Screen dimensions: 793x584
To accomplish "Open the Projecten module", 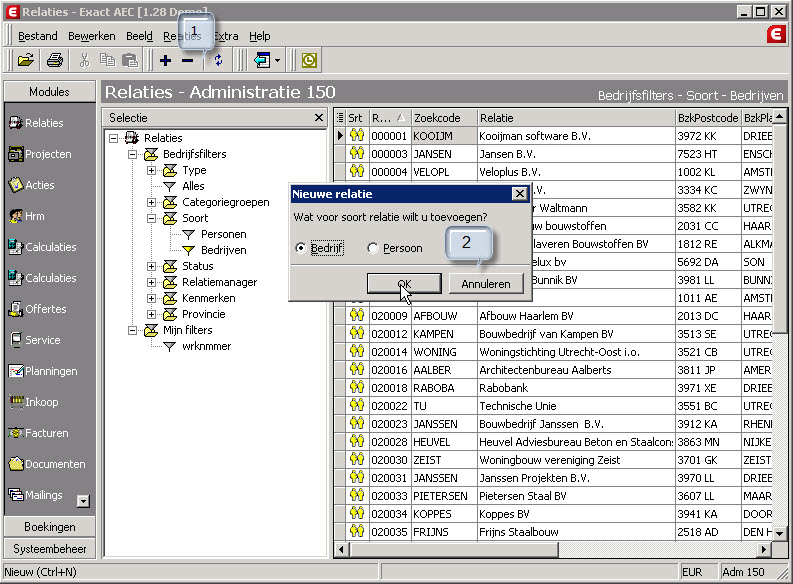I will coord(40,154).
